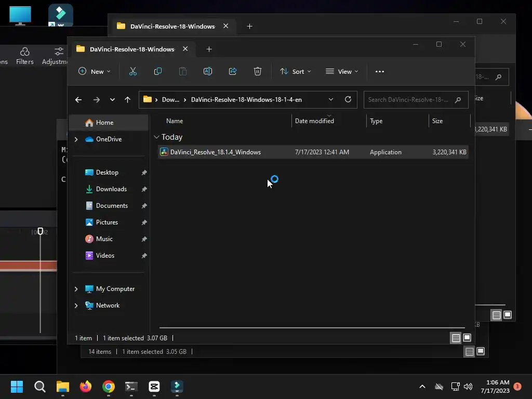Launch Firefox from the taskbar
Screen dimensions: 532x399
86,387
